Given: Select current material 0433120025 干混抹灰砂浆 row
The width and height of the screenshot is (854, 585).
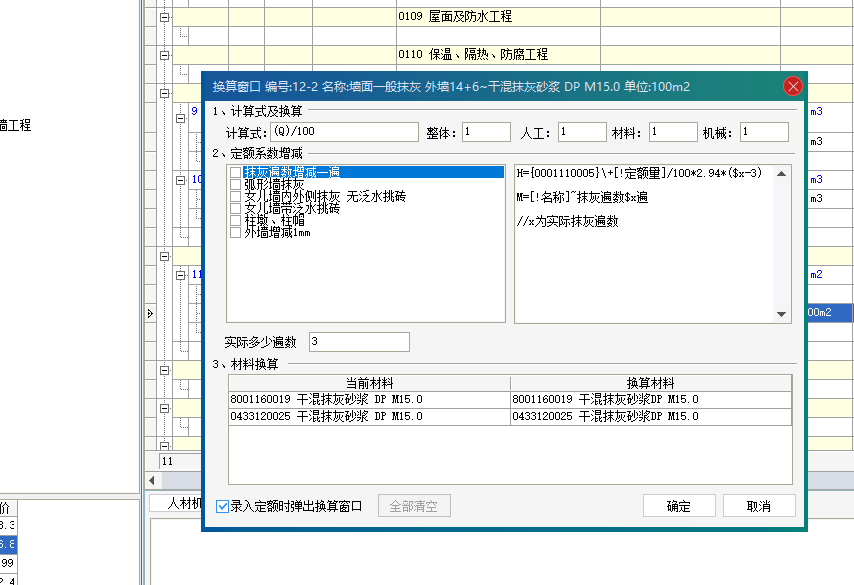Looking at the screenshot, I should click(369, 416).
